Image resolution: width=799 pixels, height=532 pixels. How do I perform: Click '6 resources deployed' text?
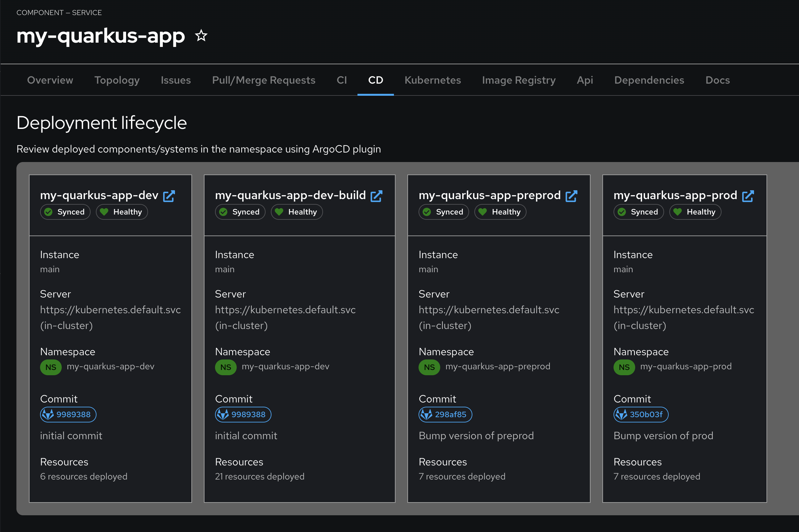tap(84, 476)
